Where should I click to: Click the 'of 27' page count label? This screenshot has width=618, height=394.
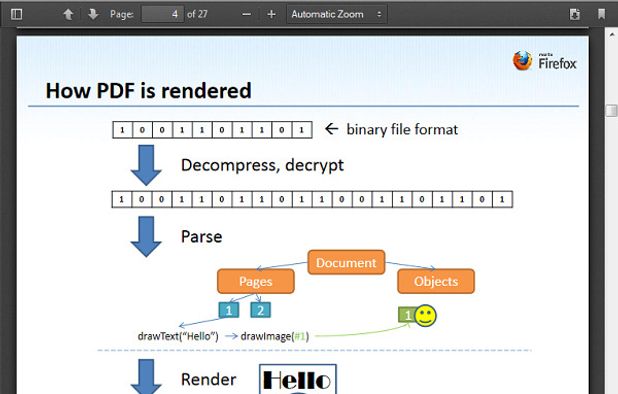[197, 14]
